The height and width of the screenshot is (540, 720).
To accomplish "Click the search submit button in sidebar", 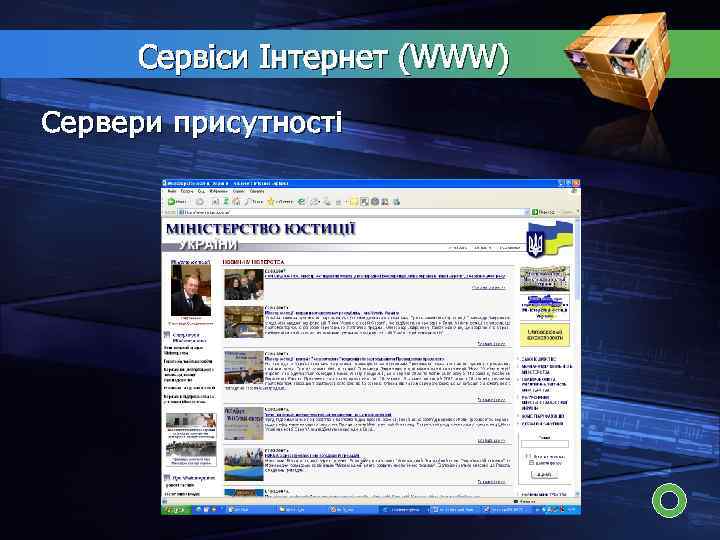I will click(x=545, y=474).
